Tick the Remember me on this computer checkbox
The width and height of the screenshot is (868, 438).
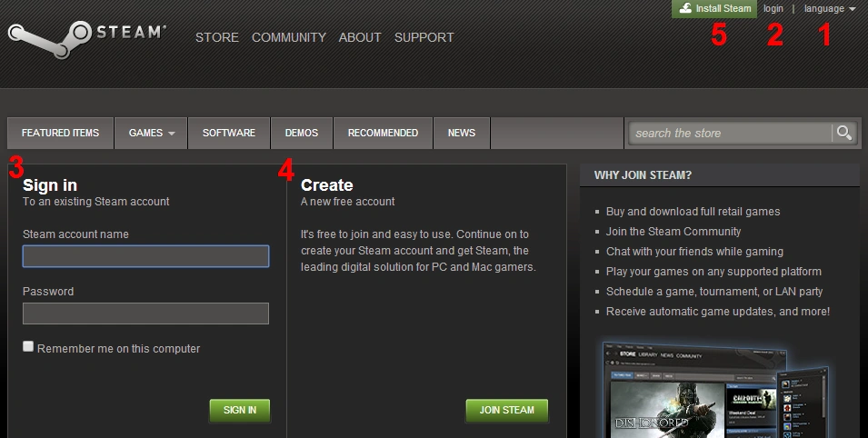tap(28, 346)
